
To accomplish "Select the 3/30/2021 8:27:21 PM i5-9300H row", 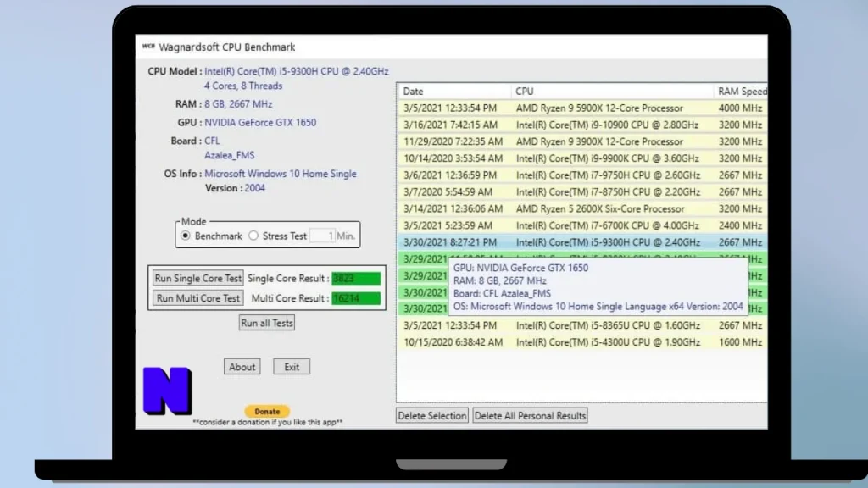I will coord(582,242).
